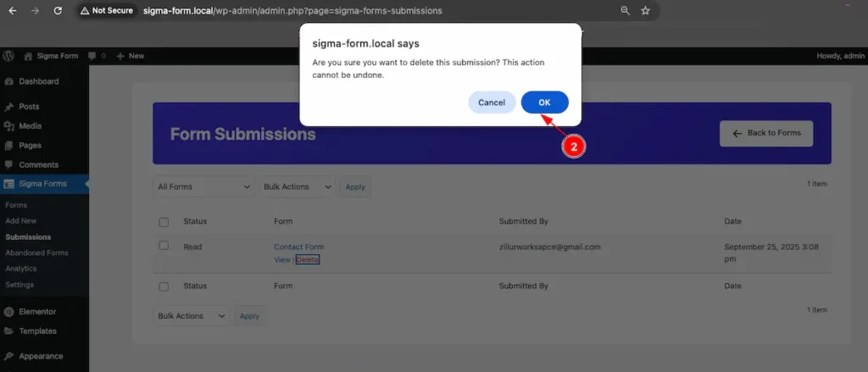Open comments bubble in admin bar
Viewport: 868px width, 372px height.
coord(97,56)
